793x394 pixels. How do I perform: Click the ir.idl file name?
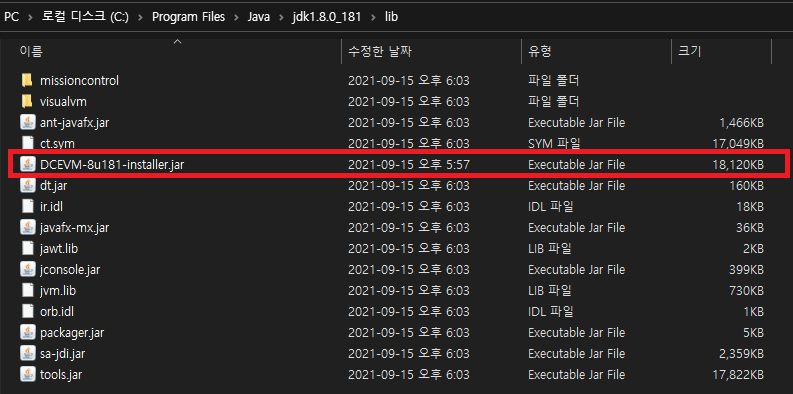click(51, 206)
